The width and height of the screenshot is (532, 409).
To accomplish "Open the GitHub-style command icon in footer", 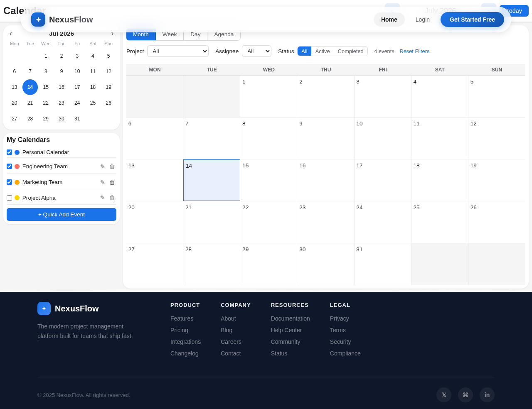I will pos(465,395).
